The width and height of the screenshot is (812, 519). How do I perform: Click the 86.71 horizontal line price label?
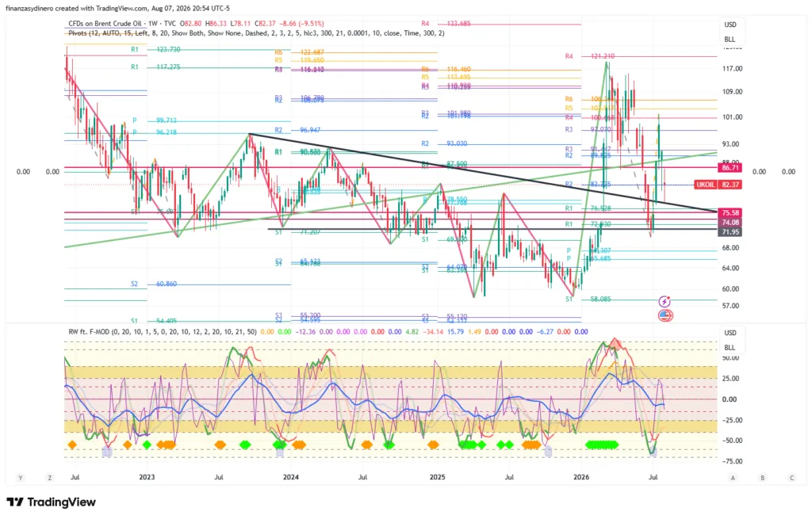pos(730,168)
